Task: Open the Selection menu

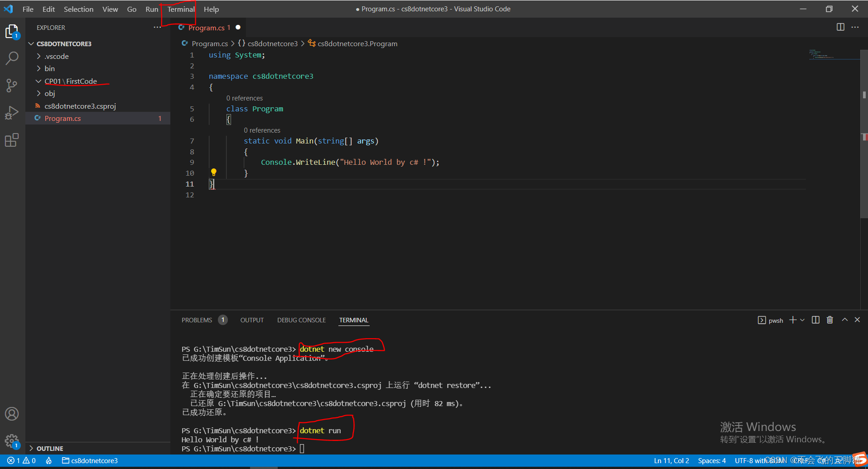Action: (78, 9)
